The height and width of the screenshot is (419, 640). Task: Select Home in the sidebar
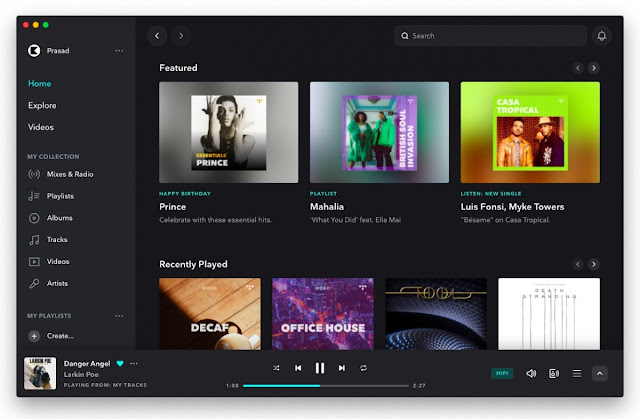click(x=40, y=84)
